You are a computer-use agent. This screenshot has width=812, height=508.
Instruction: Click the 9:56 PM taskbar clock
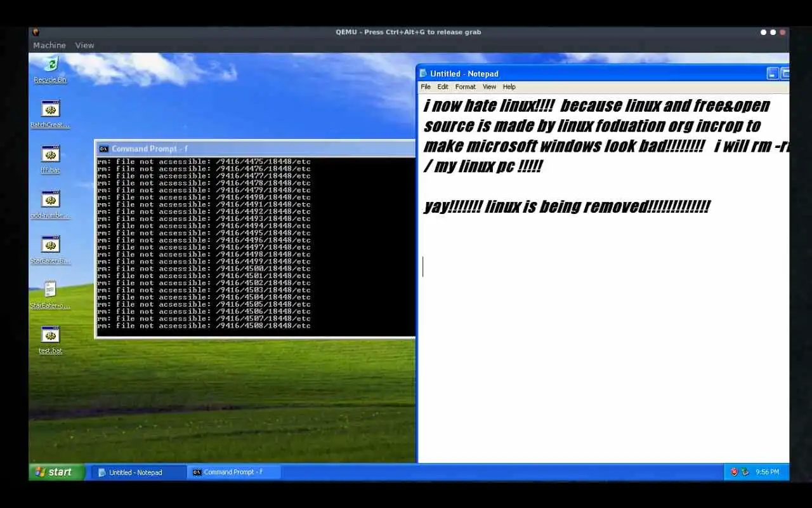pyautogui.click(x=767, y=472)
